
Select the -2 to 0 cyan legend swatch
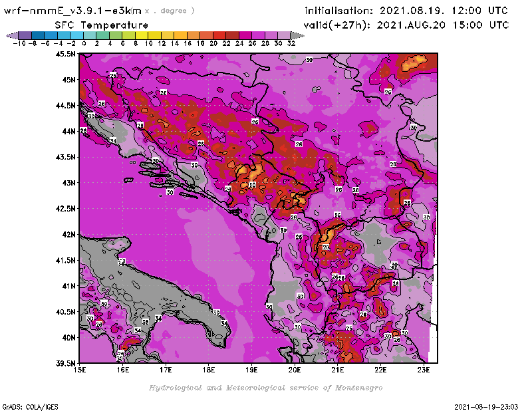tap(76, 35)
